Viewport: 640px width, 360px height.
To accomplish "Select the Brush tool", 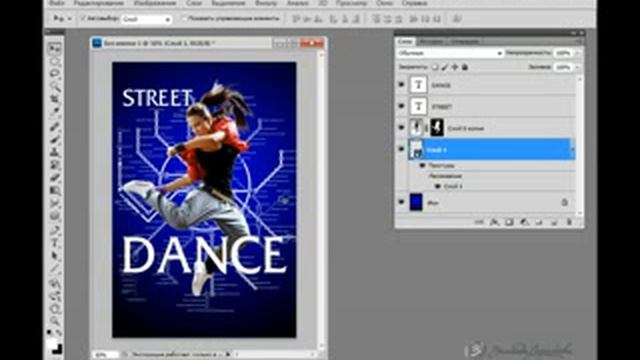I will [54, 140].
